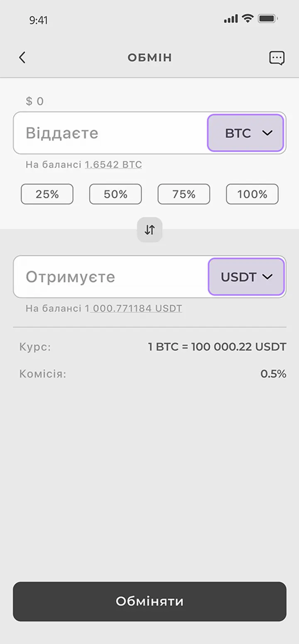Select the 75% amount option
The width and height of the screenshot is (299, 644).
click(x=184, y=194)
